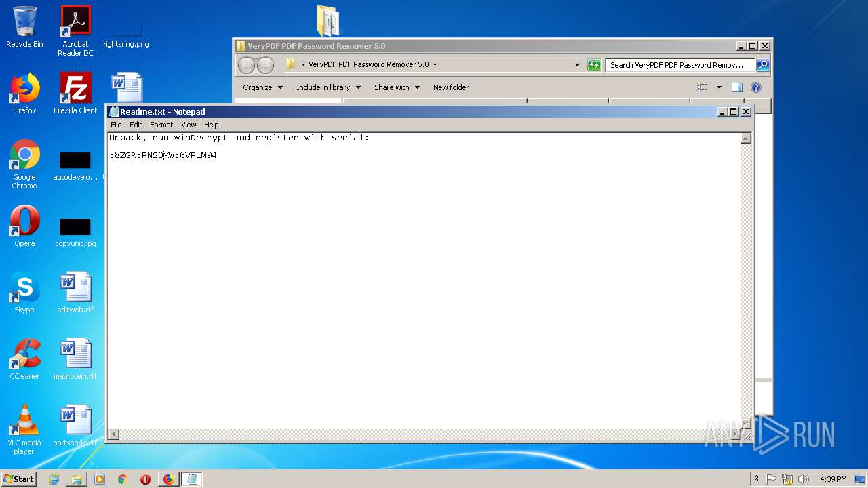Launch Skype from the desktop
This screenshot has width=868, height=488.
(24, 293)
